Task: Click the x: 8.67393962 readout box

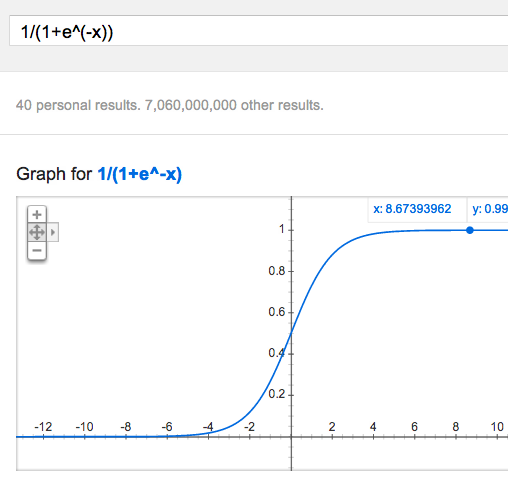Action: tap(417, 209)
